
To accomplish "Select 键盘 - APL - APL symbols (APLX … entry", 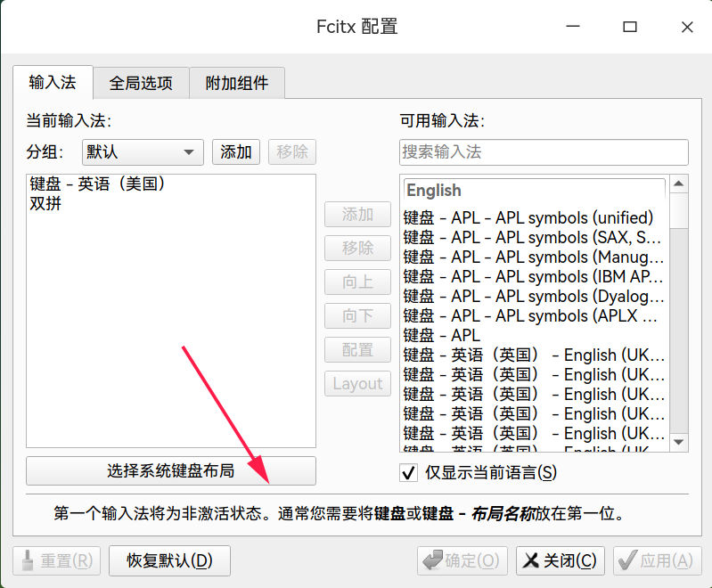I will pyautogui.click(x=534, y=315).
